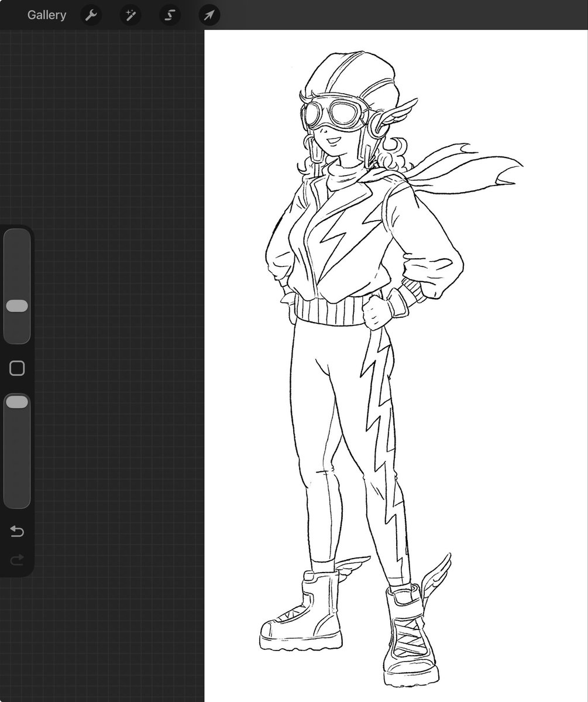This screenshot has width=588, height=702.
Task: Open the Actions wrench menu
Action: [91, 15]
